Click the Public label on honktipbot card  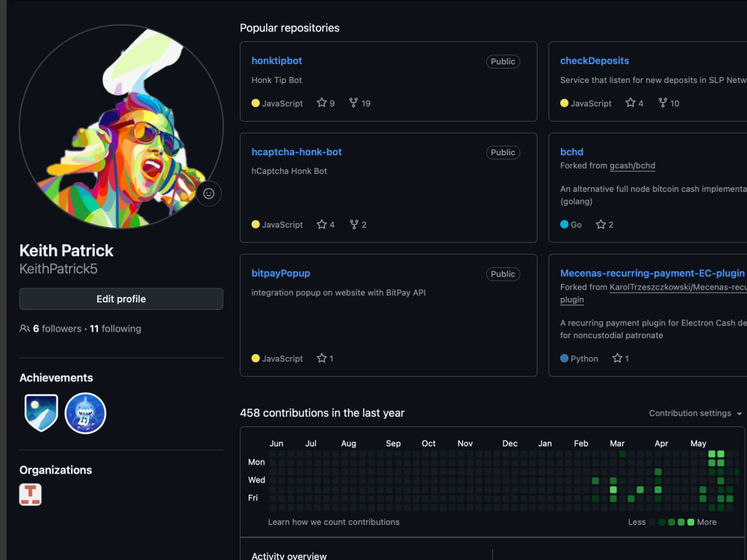(503, 61)
